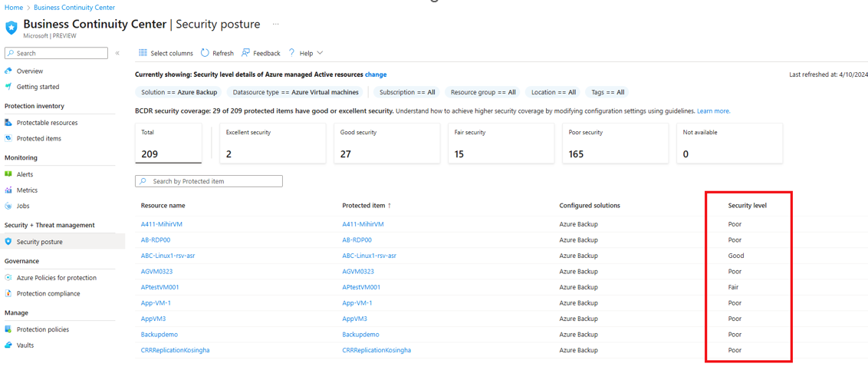Select the Security posture shield icon
The height and width of the screenshot is (380, 868).
pyautogui.click(x=8, y=242)
